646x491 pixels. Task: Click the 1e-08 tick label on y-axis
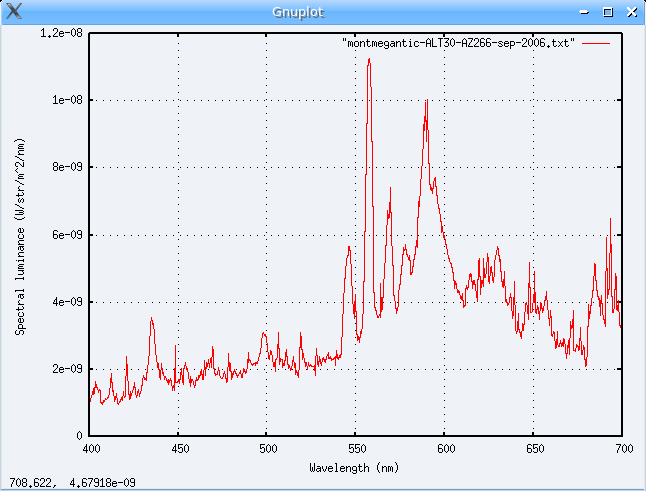coord(65,100)
